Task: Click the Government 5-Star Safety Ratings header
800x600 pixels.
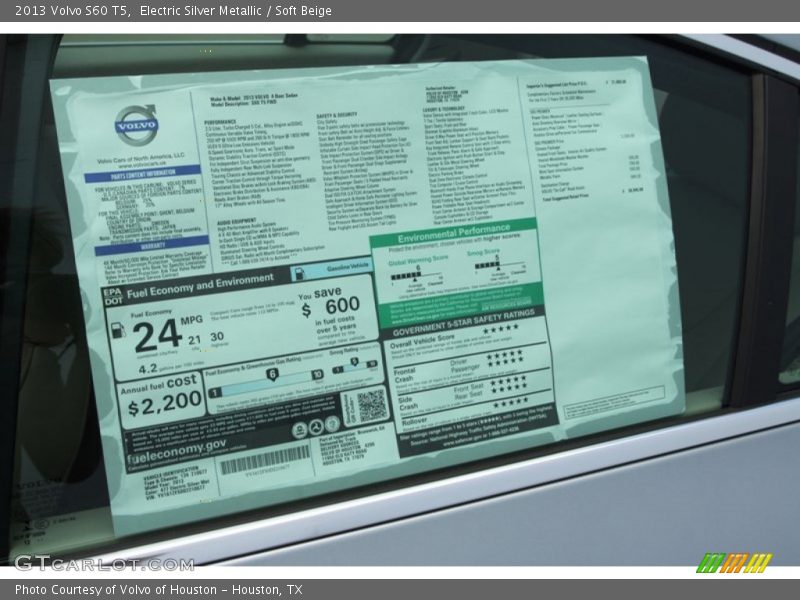Action: [x=463, y=322]
